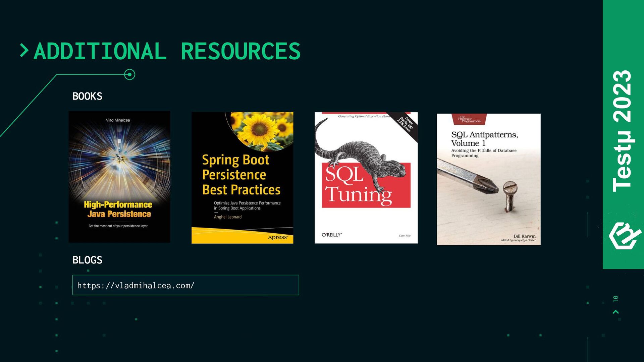Viewport: 644px width, 362px height.
Task: Click the circle marker under the title
Action: click(x=129, y=74)
